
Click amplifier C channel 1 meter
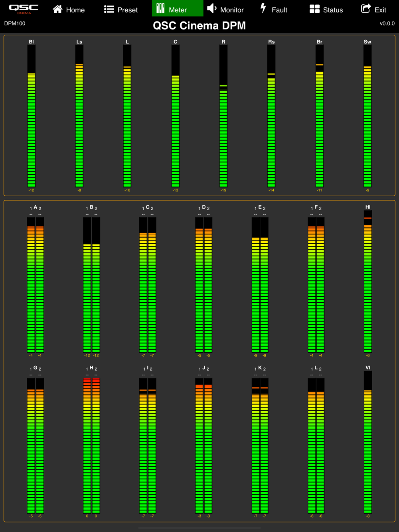(x=143, y=285)
